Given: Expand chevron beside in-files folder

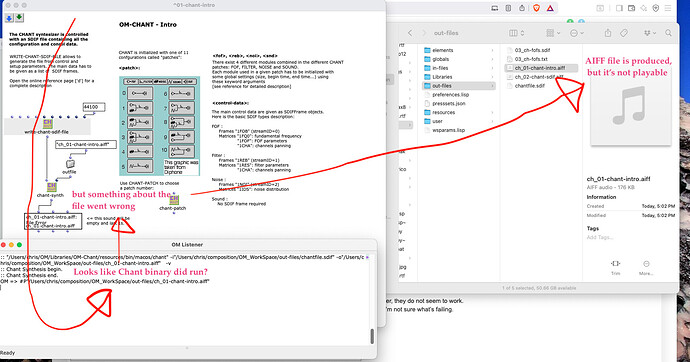Looking at the screenshot, I should [492, 68].
